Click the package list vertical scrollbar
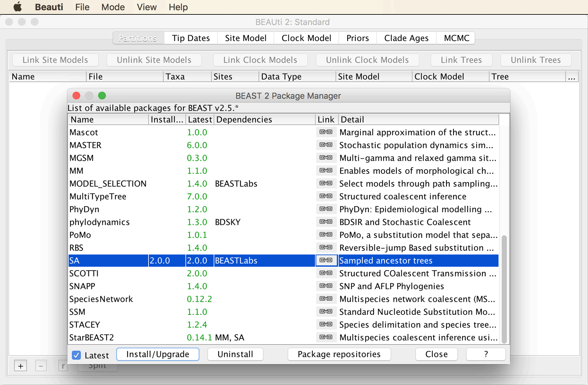Image resolution: width=588 pixels, height=385 pixels. point(504,289)
